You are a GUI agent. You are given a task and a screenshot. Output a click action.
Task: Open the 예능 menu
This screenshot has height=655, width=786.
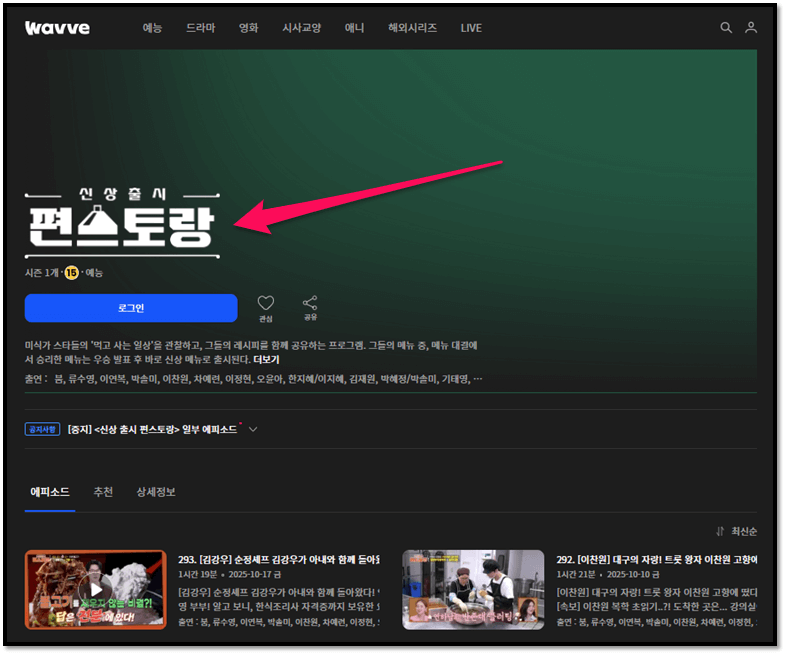pos(152,28)
